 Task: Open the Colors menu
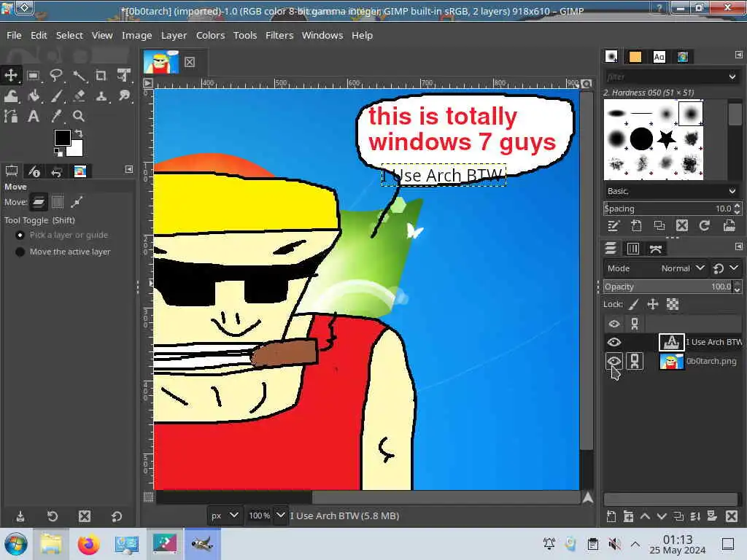click(x=210, y=35)
